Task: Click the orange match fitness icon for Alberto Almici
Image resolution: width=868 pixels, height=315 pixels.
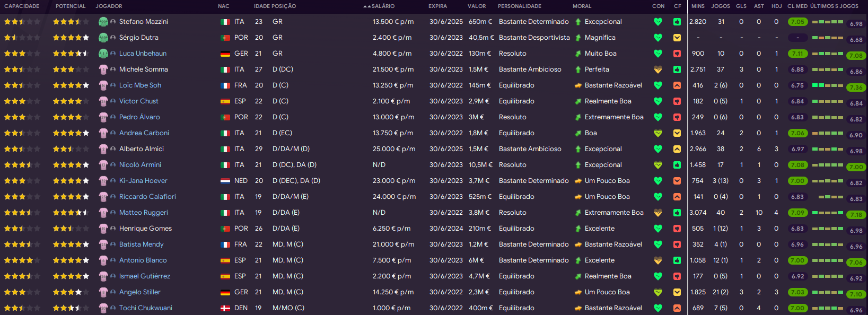Action: pos(677,149)
